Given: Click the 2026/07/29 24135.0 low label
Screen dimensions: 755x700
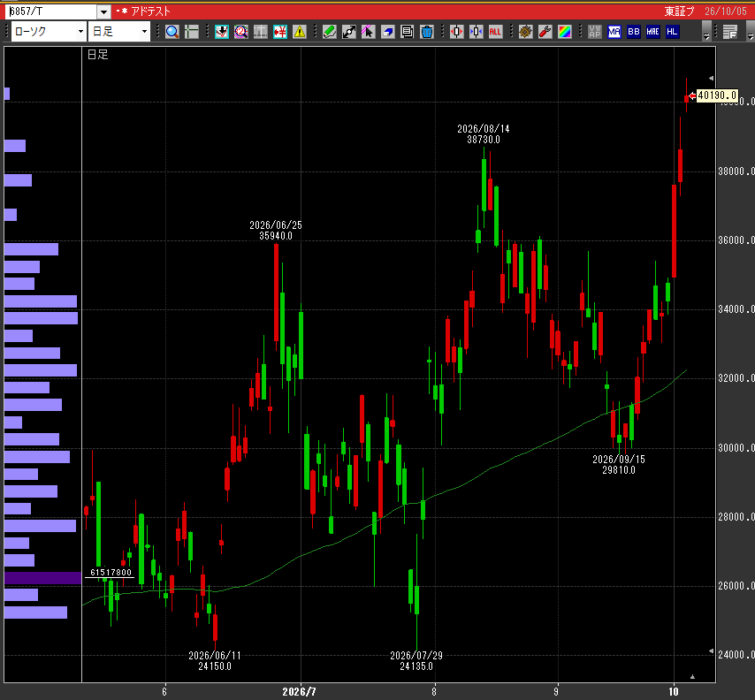Looking at the screenshot, I should [x=416, y=660].
